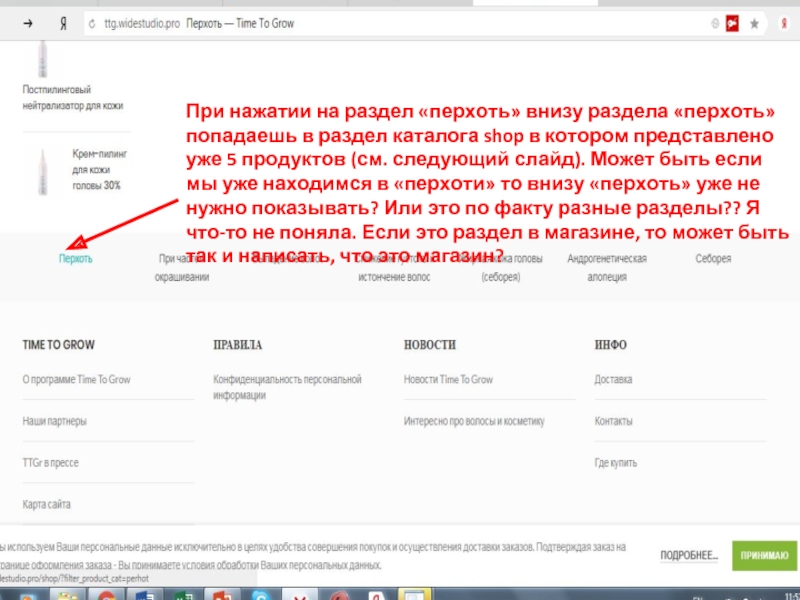The width and height of the screenshot is (800, 600).
Task: Click the Крем-пилинг bottle thumbnail
Action: [43, 172]
